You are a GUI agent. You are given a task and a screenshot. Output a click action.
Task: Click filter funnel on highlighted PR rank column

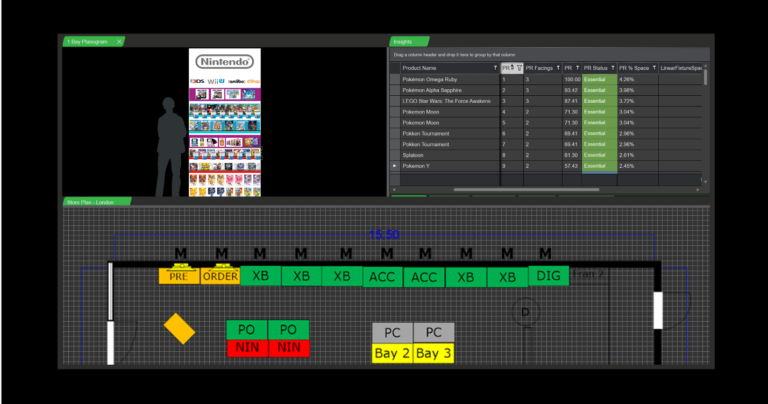click(x=519, y=68)
